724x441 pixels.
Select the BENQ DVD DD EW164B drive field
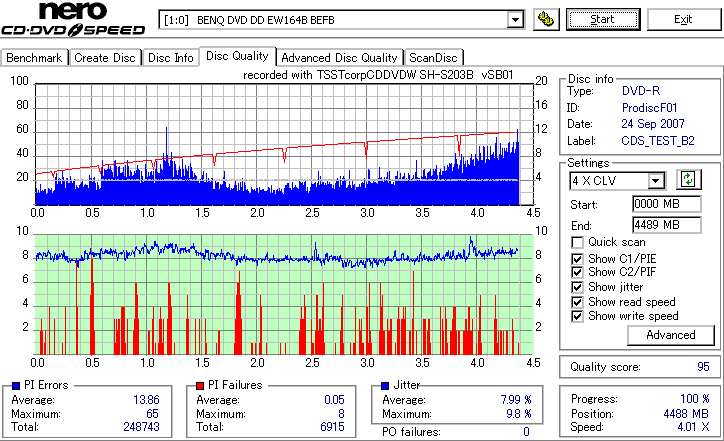click(341, 20)
